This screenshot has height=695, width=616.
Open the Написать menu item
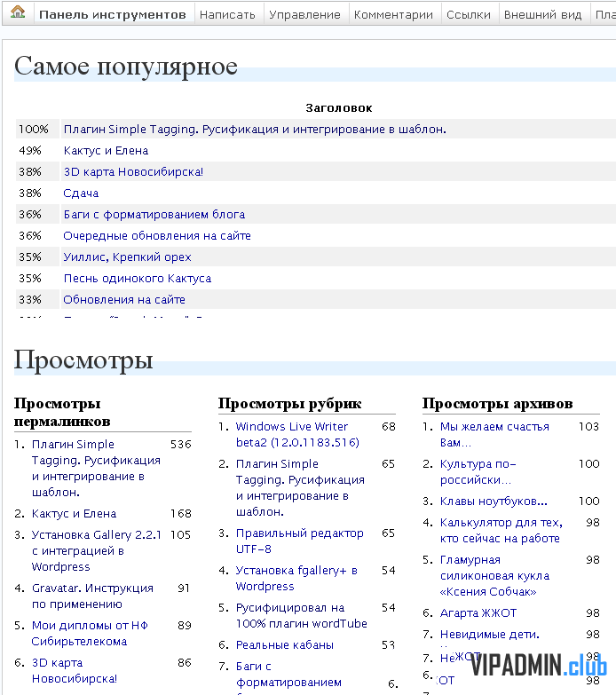point(227,14)
